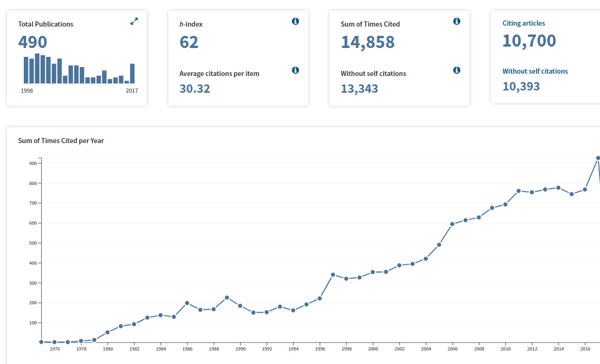The height and width of the screenshot is (364, 600).
Task: Click the 2006 data point near 600
Action: click(452, 224)
